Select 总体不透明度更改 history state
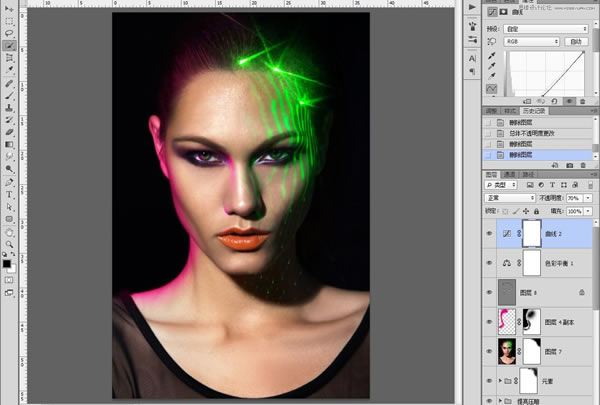Image resolution: width=600 pixels, height=405 pixels. 530,132
